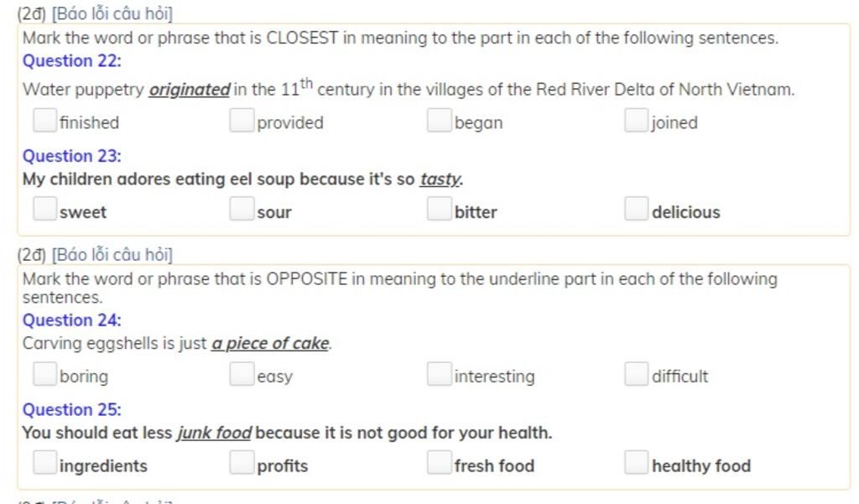Viewport: 859px width, 504px height.
Task: Tick the 'ingredients' checkbox in Question 25
Action: 45,462
